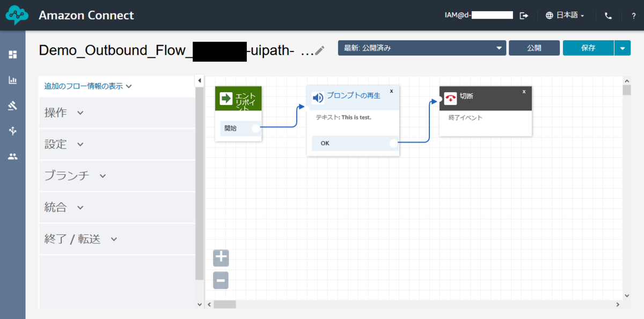The image size is (644, 319).
Task: Click the globe language icon
Action: [x=549, y=16]
